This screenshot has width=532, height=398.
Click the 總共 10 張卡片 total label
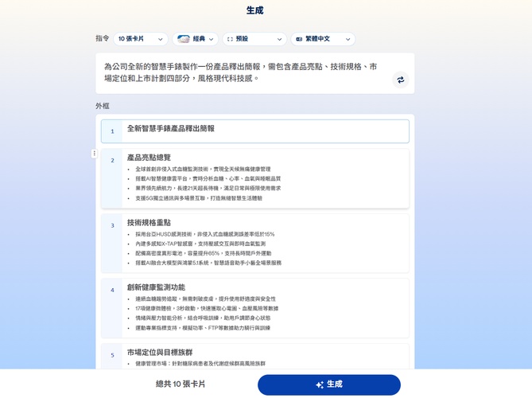pos(181,384)
